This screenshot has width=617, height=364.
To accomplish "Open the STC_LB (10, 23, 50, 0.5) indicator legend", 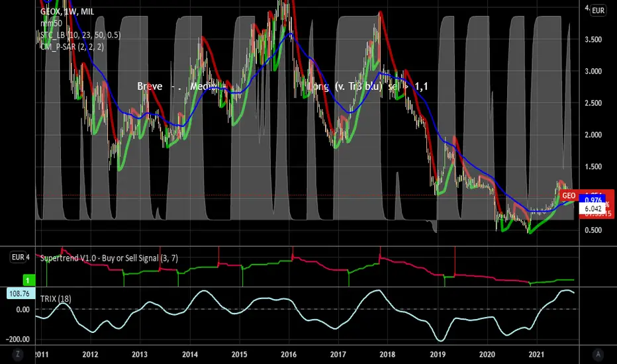I will 80,35.
